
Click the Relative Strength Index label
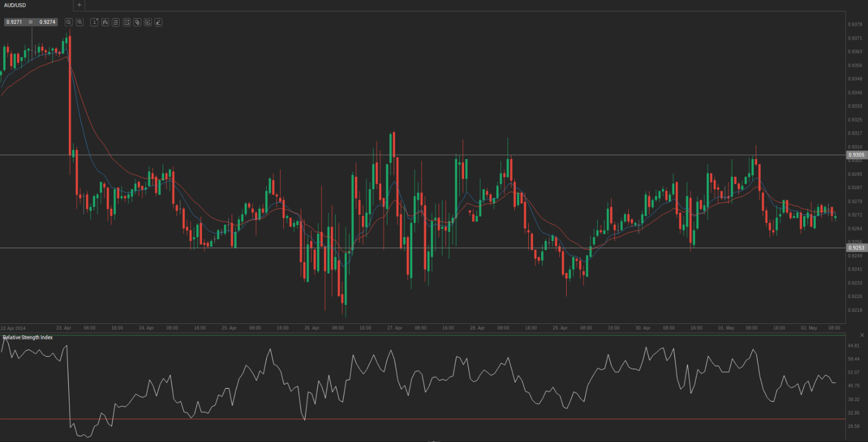click(x=28, y=337)
